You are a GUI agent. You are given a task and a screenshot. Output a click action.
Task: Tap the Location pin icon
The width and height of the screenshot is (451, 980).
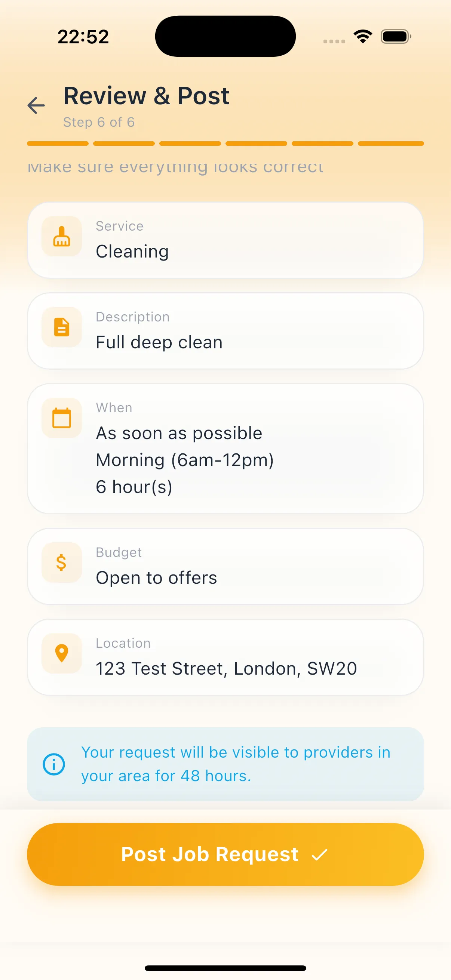click(x=62, y=653)
